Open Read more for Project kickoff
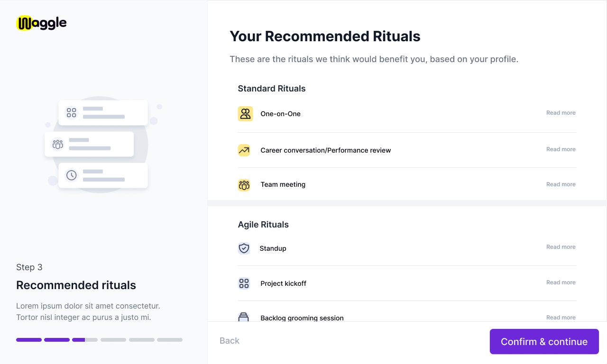Image resolution: width=607 pixels, height=364 pixels. coord(561,282)
